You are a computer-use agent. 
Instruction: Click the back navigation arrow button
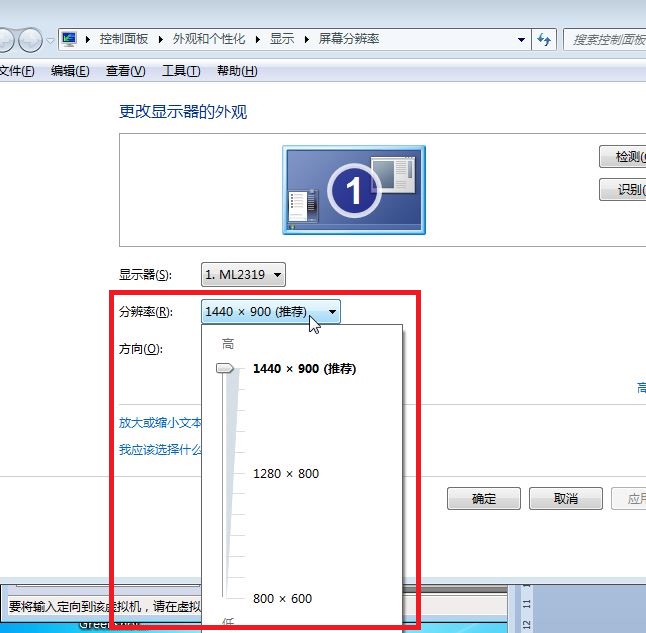[x=4, y=40]
